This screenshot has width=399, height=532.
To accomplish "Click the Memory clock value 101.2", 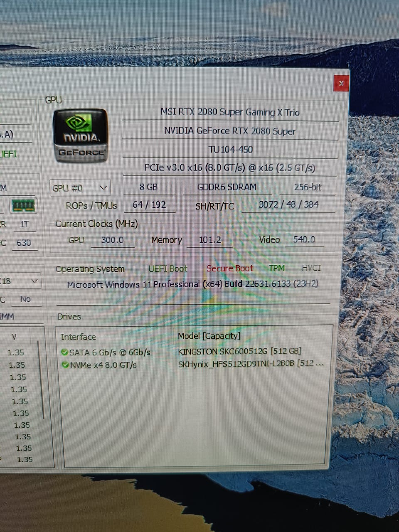I will [209, 240].
